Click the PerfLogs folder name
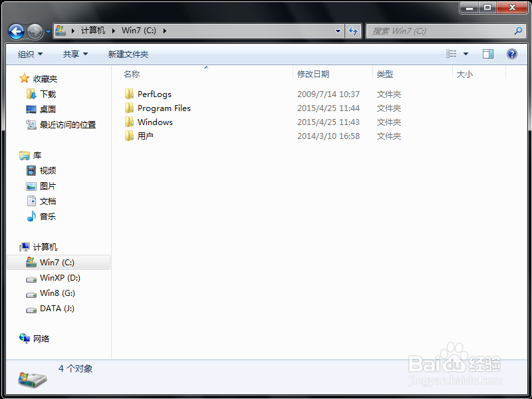This screenshot has width=532, height=399. pyautogui.click(x=154, y=94)
